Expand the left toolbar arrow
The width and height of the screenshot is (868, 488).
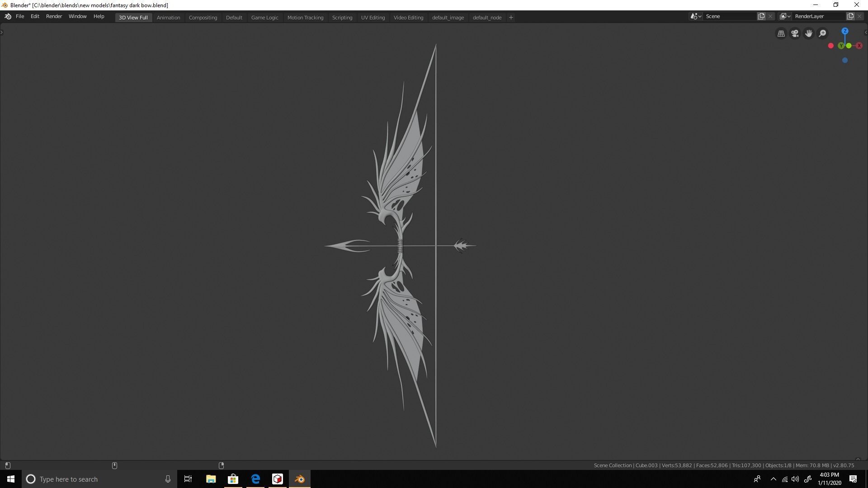(2, 32)
